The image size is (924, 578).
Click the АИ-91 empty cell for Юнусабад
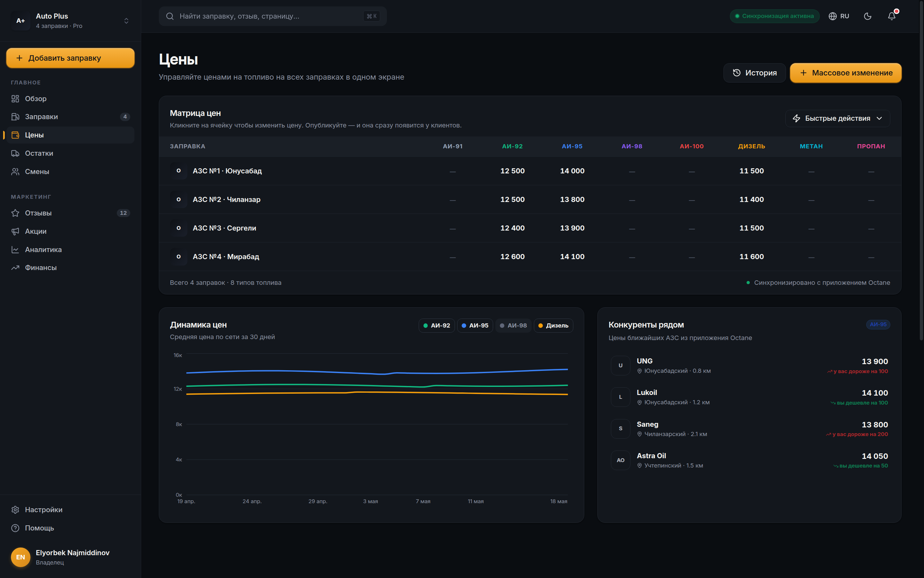point(452,172)
